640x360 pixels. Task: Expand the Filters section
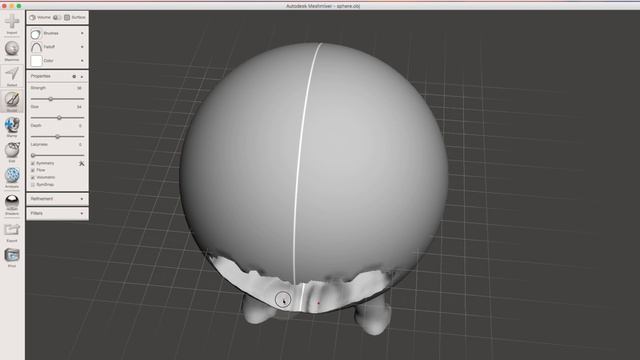tap(57, 213)
